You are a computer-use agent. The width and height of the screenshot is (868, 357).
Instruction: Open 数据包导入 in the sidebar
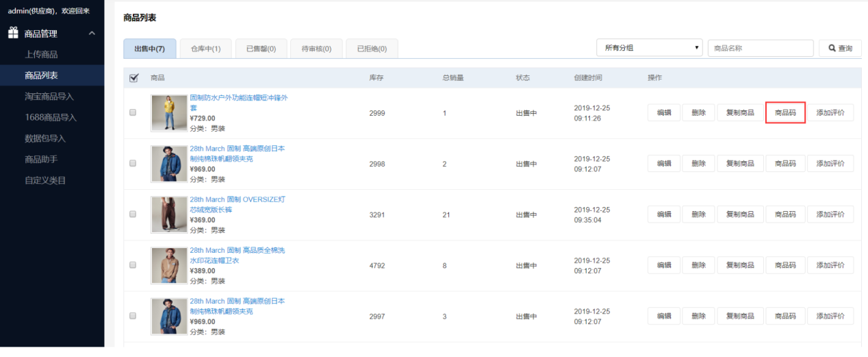click(45, 138)
